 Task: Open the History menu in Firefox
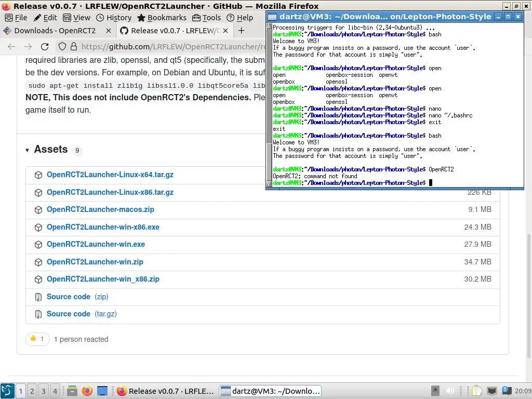pyautogui.click(x=114, y=18)
